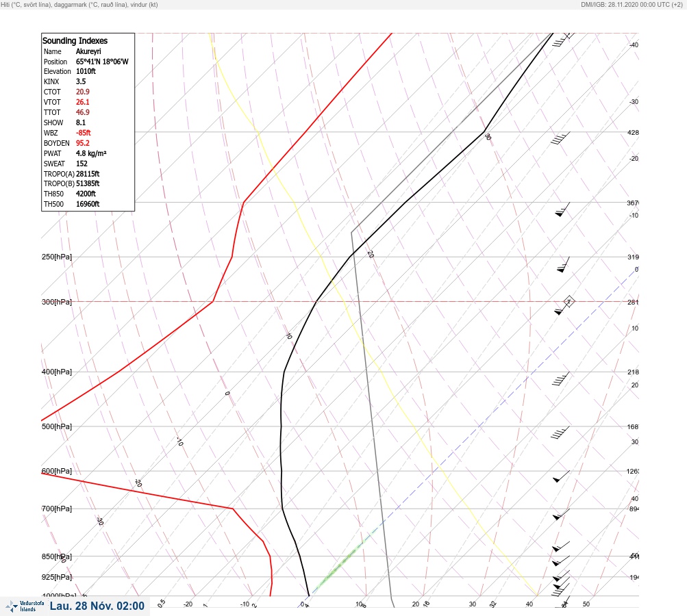Image resolution: width=687 pixels, height=616 pixels.
Task: Click the 925[hPa] pressure label
Action: [57, 577]
